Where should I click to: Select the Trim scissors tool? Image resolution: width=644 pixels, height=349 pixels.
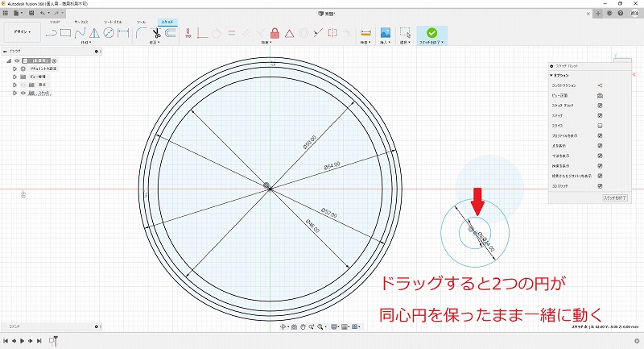155,33
